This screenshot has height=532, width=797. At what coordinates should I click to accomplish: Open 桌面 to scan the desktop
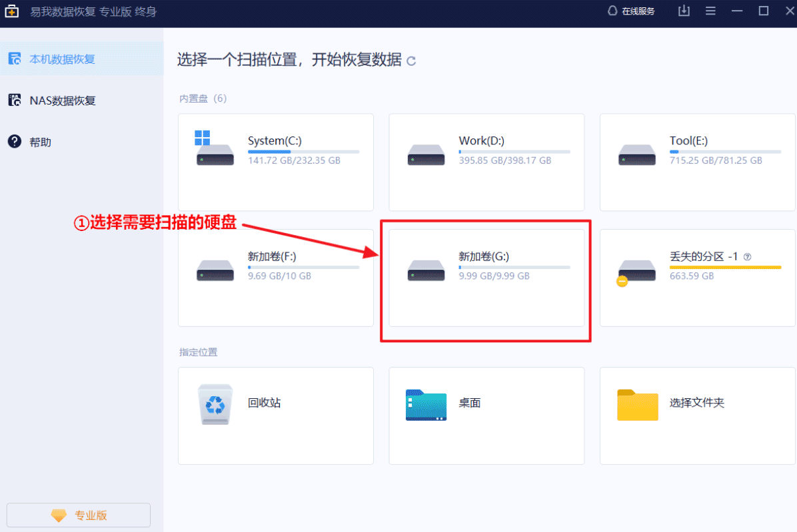486,415
